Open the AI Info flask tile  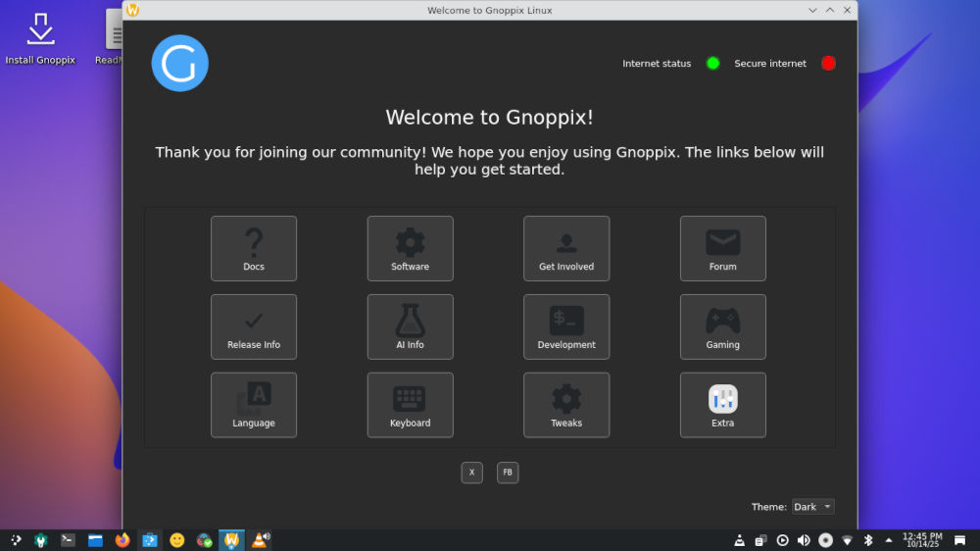[410, 326]
